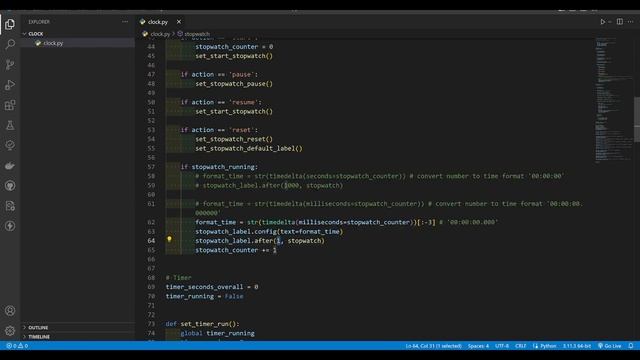Click line number 47 in gutter
The image size is (640, 360).
pyautogui.click(x=151, y=74)
